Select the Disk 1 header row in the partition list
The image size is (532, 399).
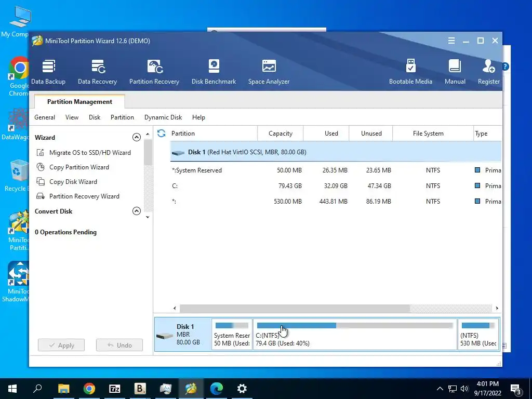click(336, 152)
